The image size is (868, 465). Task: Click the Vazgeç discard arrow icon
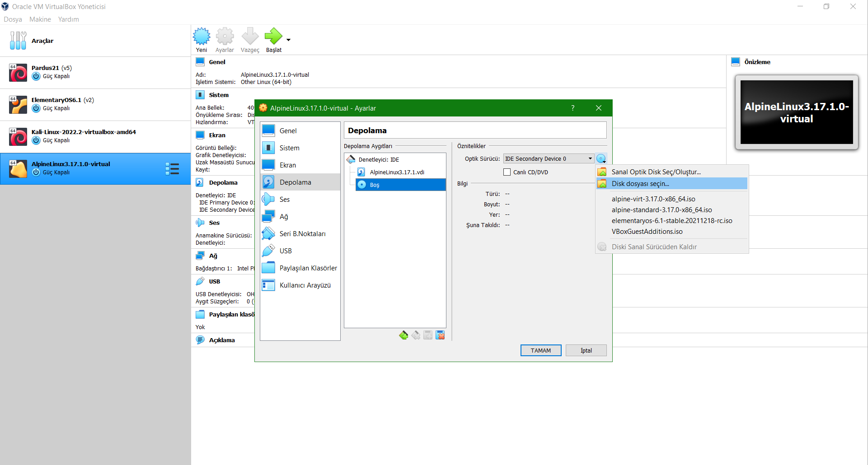coord(250,37)
